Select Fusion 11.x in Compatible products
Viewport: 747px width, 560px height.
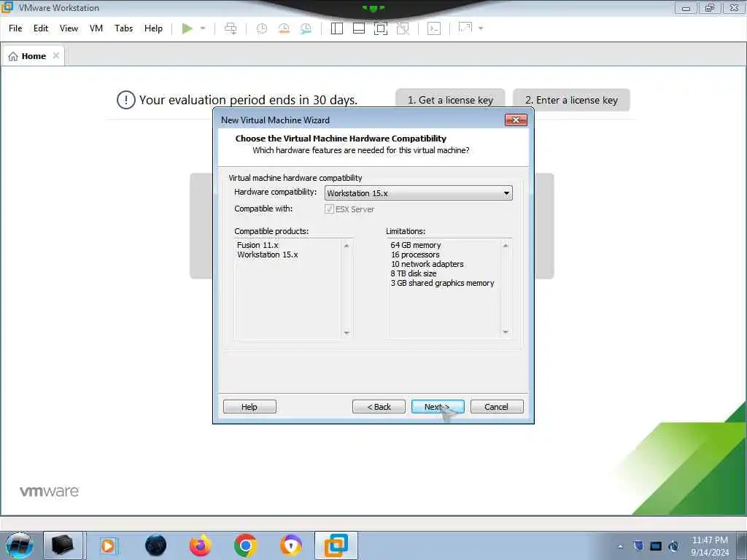pos(258,245)
